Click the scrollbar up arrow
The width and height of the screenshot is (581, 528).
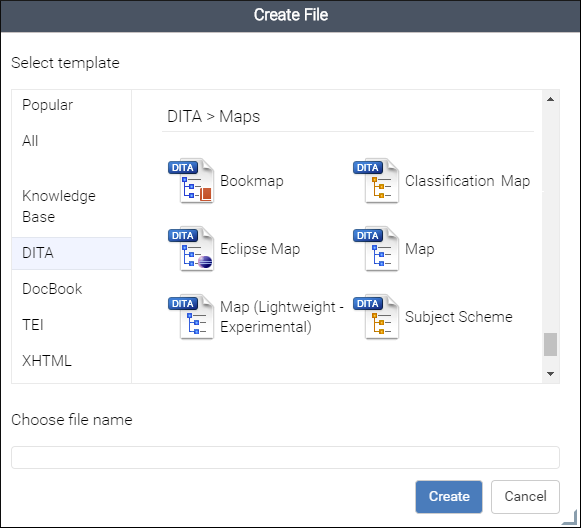coord(551,99)
